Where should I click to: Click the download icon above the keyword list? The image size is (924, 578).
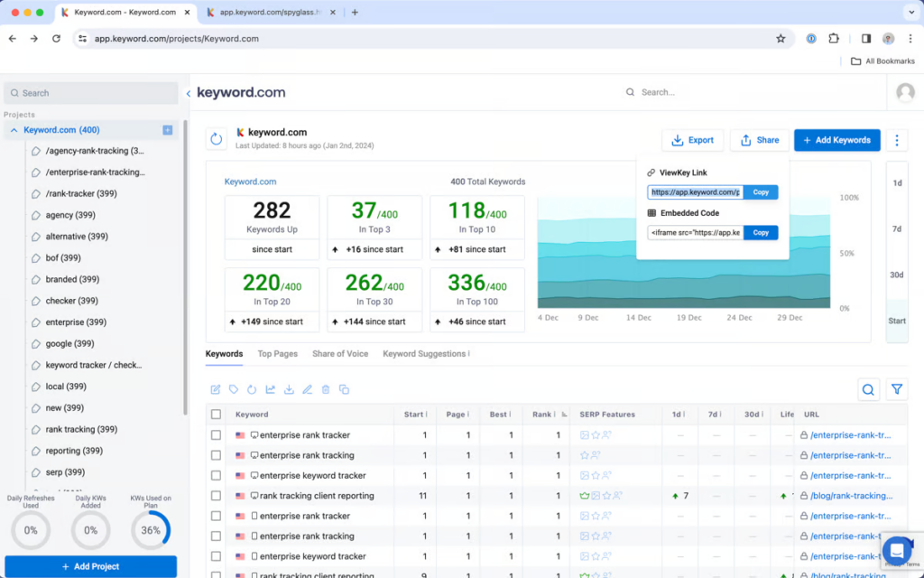(290, 389)
